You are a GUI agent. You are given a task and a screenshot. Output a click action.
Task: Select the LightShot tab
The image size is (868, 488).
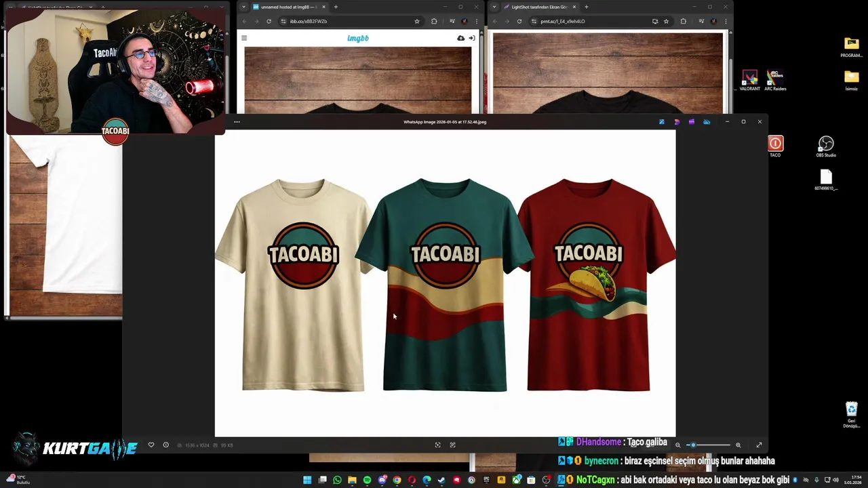(539, 7)
